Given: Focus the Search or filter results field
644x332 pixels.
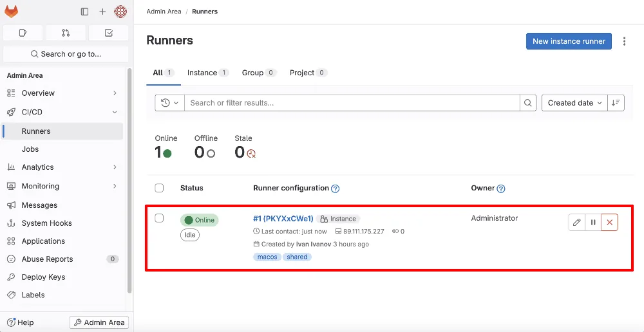Looking at the screenshot, I should pyautogui.click(x=352, y=103).
